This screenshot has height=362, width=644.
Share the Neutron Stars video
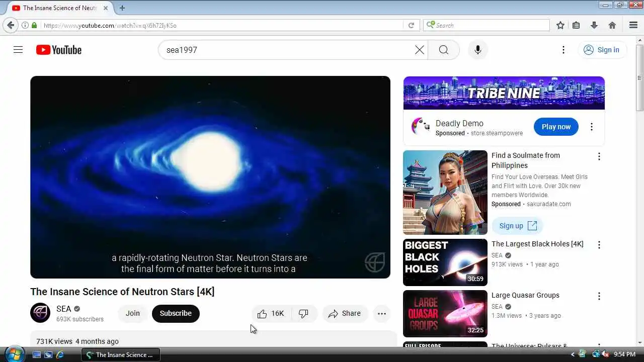click(345, 313)
